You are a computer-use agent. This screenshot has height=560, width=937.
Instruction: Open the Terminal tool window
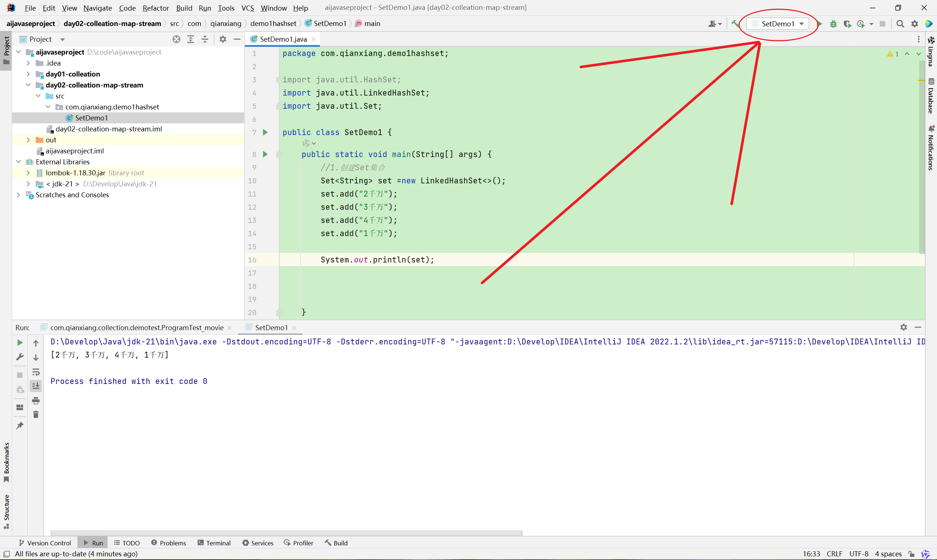point(214,543)
